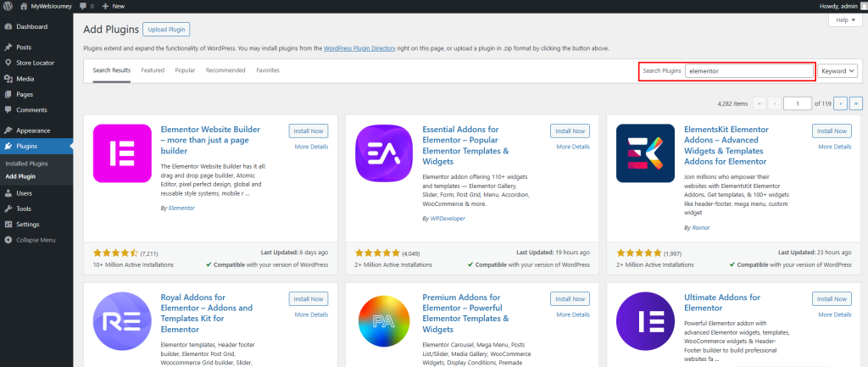Open WordPress Plugin Directory link
The width and height of the screenshot is (868, 367).
[359, 48]
